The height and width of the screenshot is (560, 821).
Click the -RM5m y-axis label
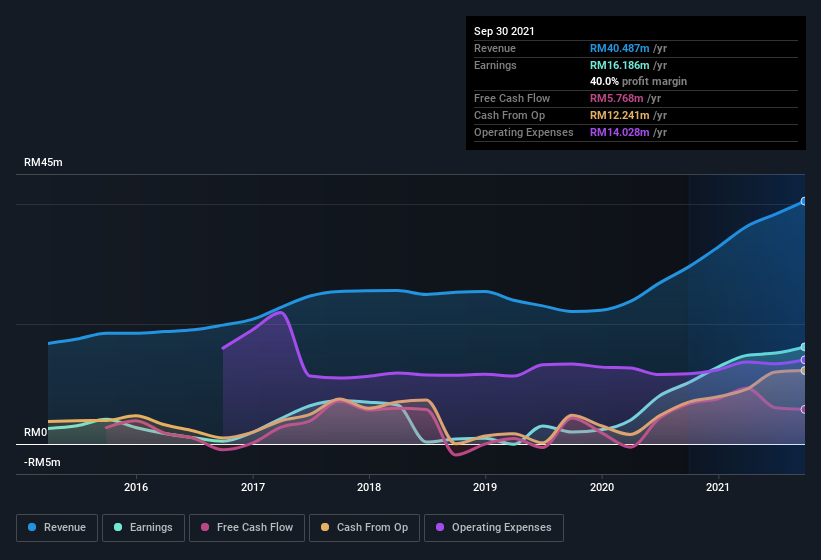(42, 462)
